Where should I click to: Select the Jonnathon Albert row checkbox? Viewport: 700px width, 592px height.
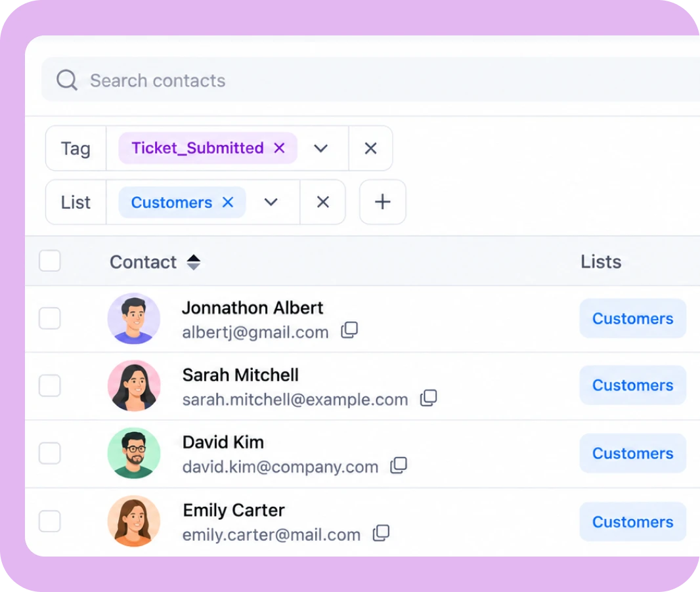[x=49, y=318]
